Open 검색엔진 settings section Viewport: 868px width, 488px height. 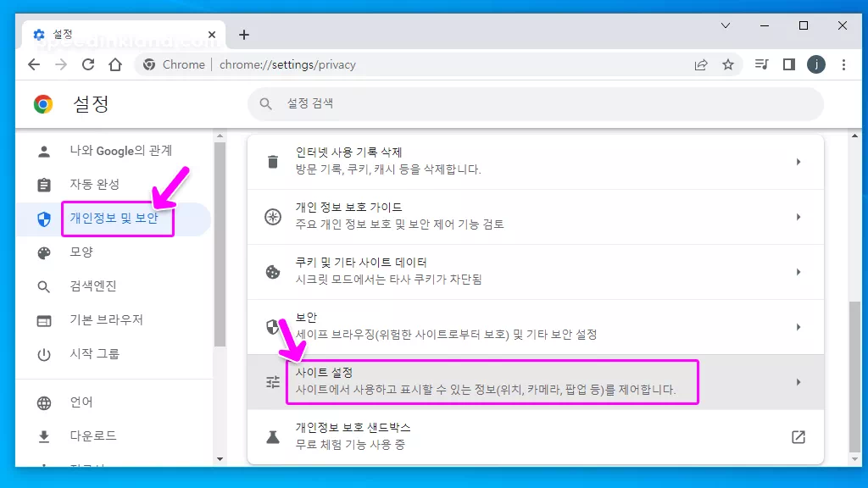pos(114,286)
